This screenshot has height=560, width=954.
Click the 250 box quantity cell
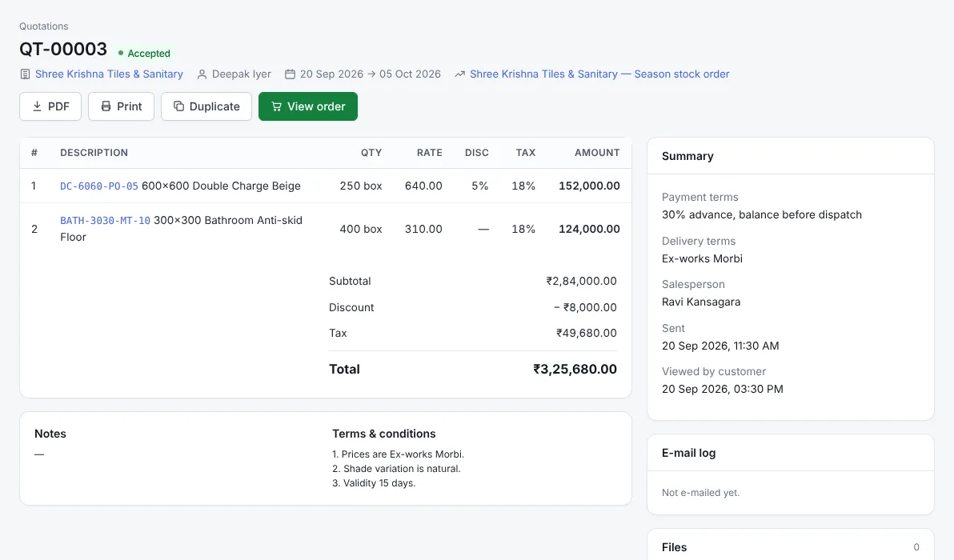[361, 186]
